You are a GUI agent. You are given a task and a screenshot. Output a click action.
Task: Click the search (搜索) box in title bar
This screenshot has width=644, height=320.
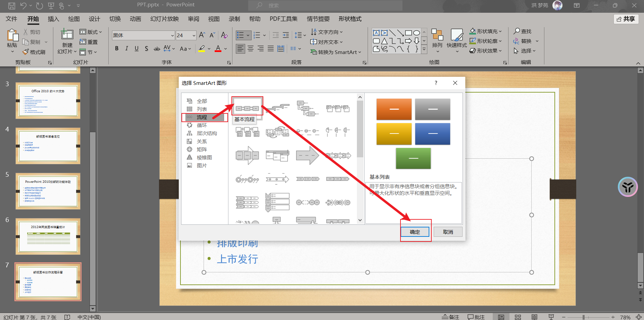pyautogui.click(x=325, y=5)
